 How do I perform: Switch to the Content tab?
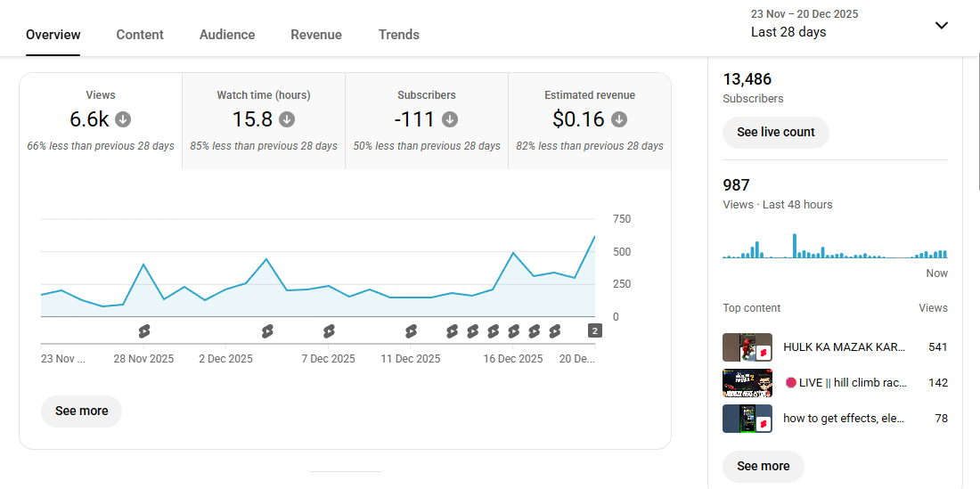[140, 35]
